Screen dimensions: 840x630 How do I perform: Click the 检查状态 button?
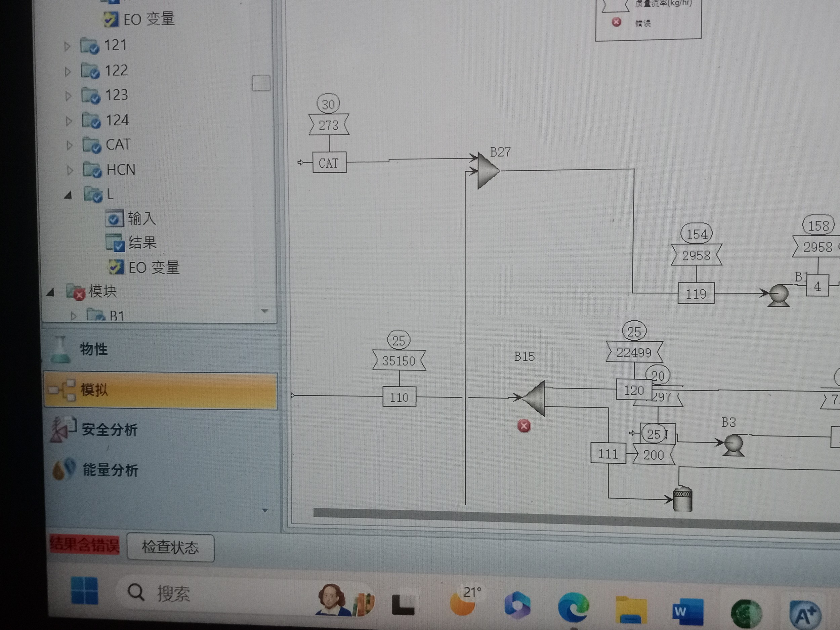170,547
